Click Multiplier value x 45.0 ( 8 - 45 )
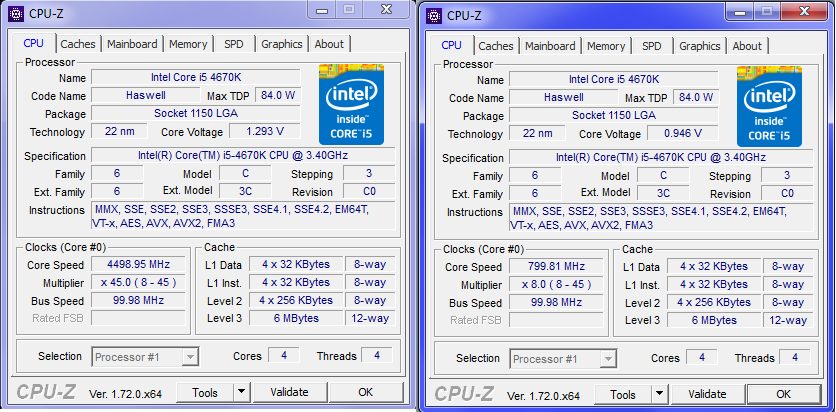The image size is (836, 412). tap(139, 282)
